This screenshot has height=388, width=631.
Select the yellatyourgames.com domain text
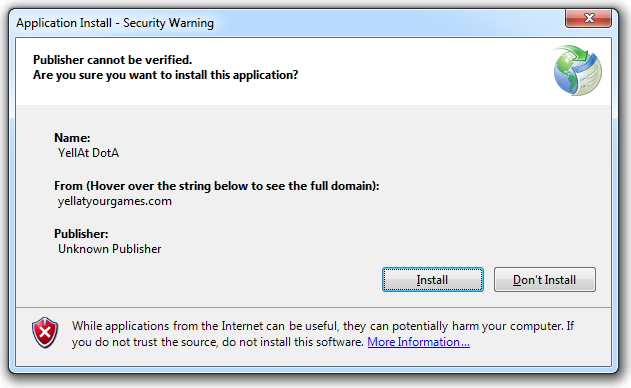tap(115, 201)
